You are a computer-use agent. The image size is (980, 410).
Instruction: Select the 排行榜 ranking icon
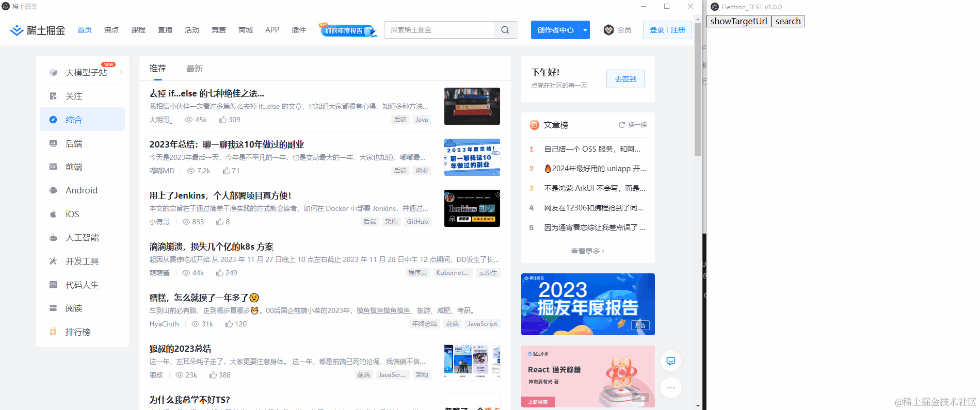click(x=53, y=332)
